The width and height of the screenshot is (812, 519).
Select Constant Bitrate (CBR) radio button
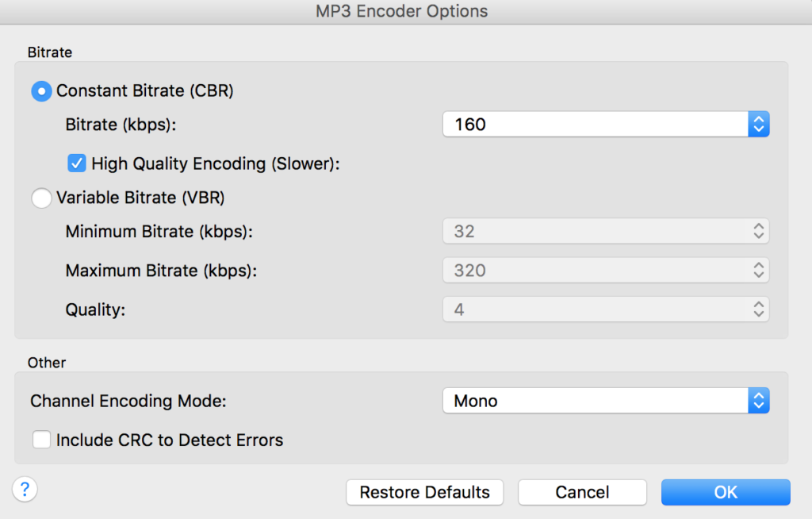pyautogui.click(x=41, y=91)
